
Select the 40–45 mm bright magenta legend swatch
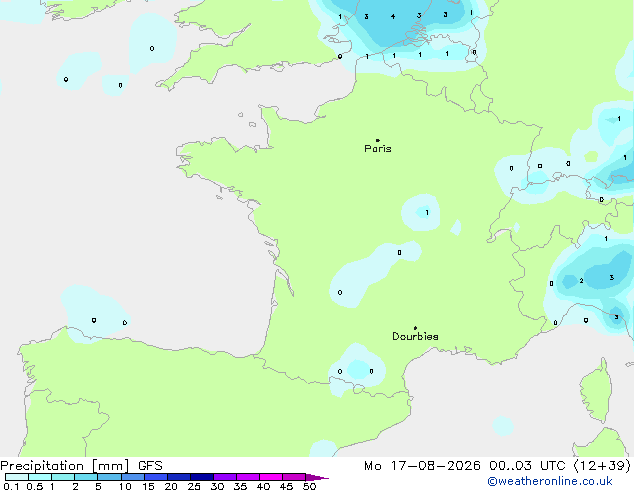click(271, 477)
